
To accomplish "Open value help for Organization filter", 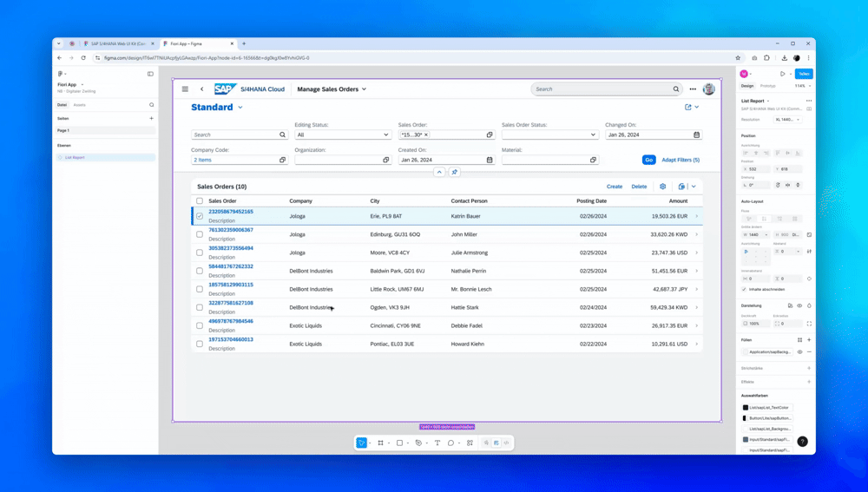I will tap(386, 160).
